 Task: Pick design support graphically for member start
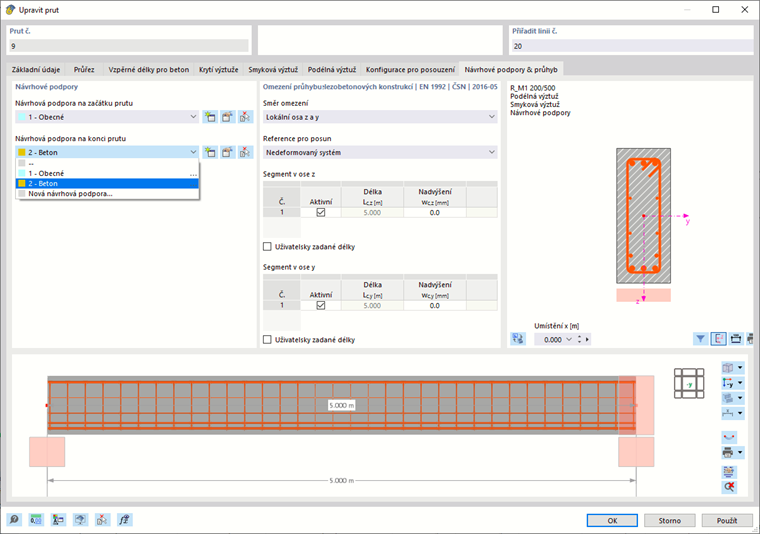point(245,117)
